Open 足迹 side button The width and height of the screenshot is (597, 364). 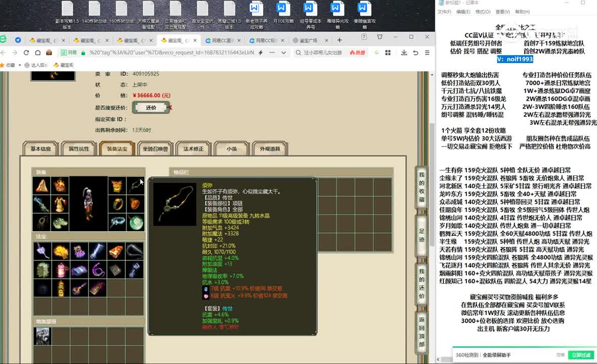click(x=421, y=236)
